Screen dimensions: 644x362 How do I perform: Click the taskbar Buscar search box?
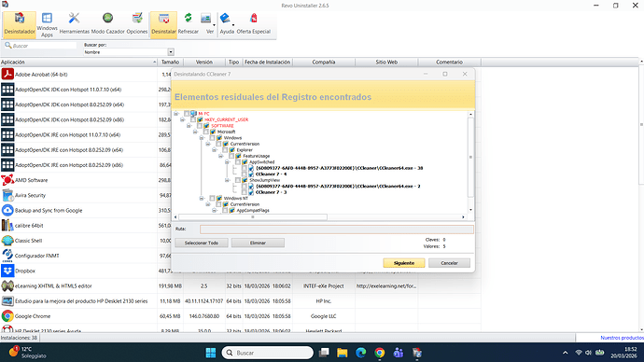pos(267,353)
